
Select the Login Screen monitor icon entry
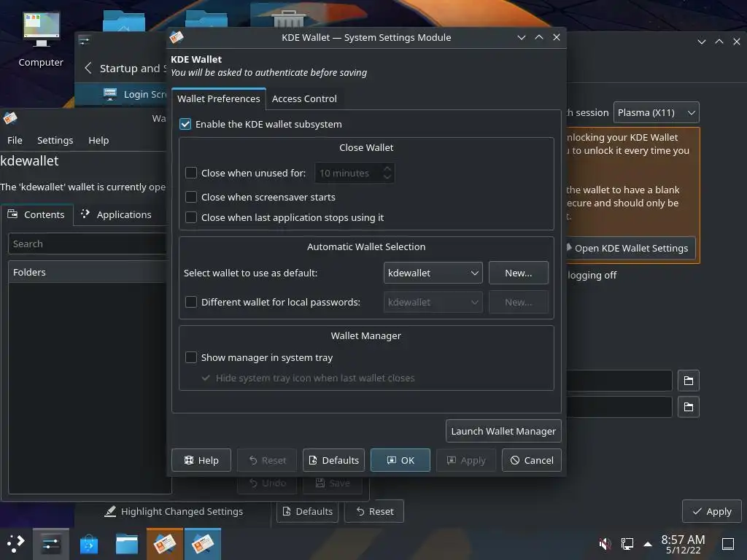click(x=110, y=94)
